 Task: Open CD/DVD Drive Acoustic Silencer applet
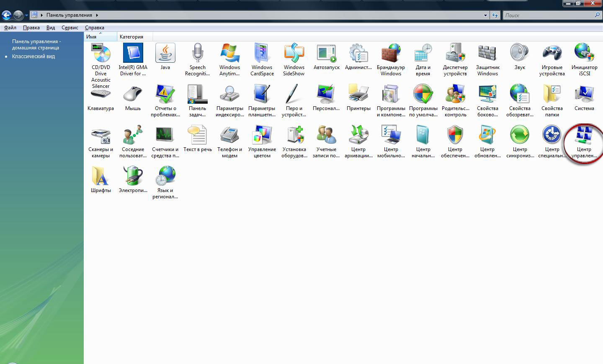point(101,54)
